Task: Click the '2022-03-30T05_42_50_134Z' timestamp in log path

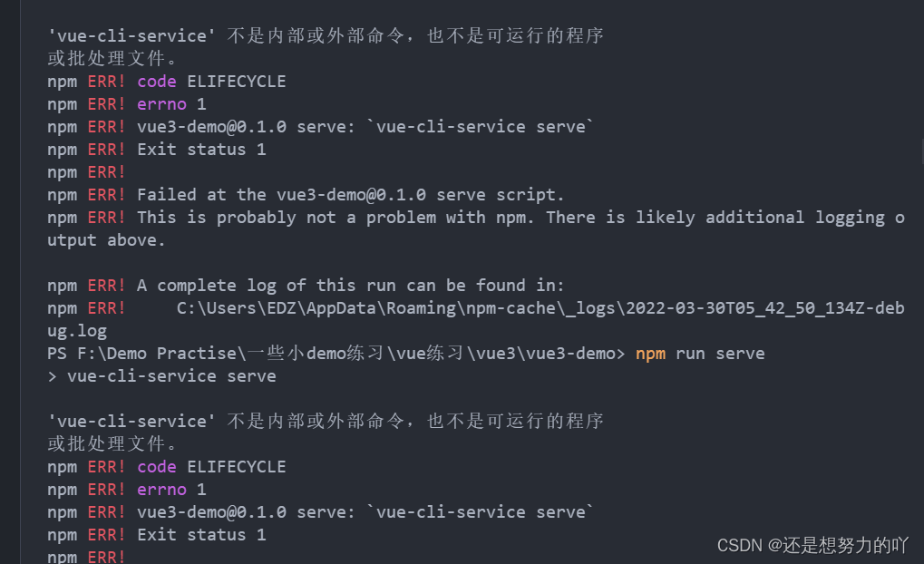Action: pyautogui.click(x=744, y=308)
